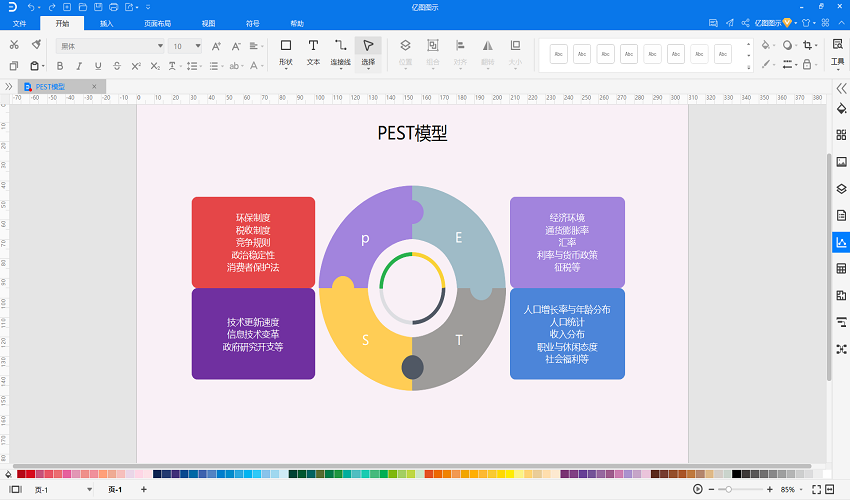Open the Layers panel in right sidebar
The image size is (850, 500).
point(841,188)
